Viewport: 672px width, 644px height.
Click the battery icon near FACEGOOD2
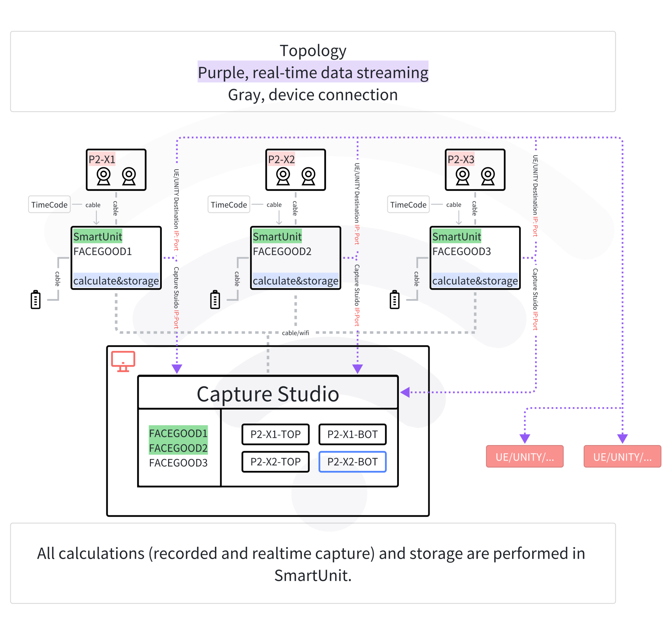coord(215,299)
